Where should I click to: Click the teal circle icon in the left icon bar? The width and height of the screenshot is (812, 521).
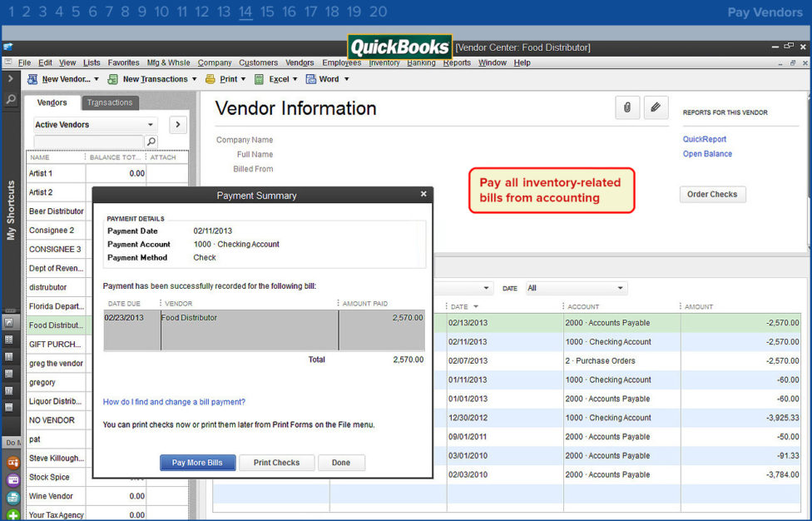[13, 498]
